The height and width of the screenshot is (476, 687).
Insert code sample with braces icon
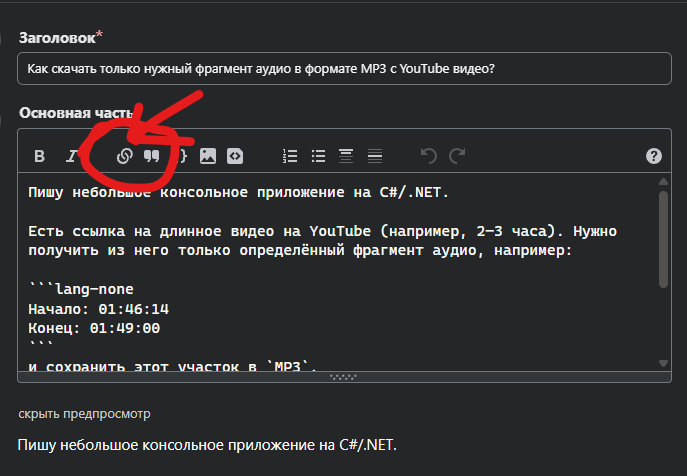point(181,156)
